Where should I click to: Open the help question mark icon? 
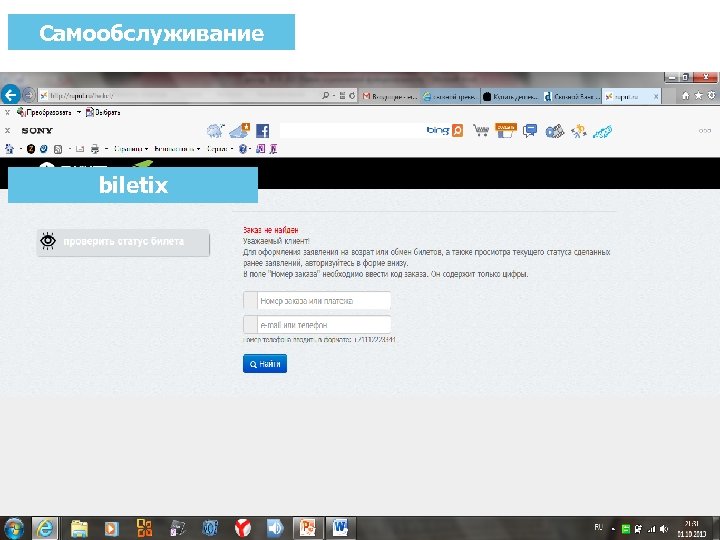pyautogui.click(x=242, y=149)
